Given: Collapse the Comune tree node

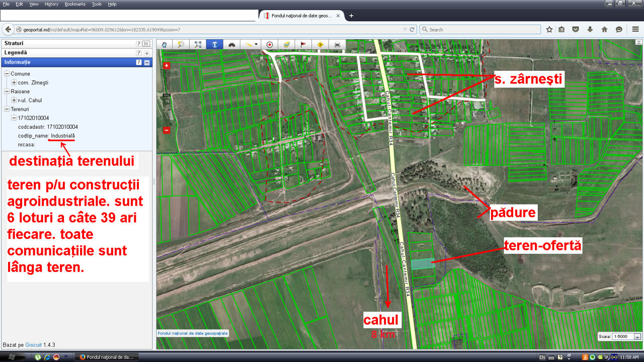Looking at the screenshot, I should [x=7, y=74].
